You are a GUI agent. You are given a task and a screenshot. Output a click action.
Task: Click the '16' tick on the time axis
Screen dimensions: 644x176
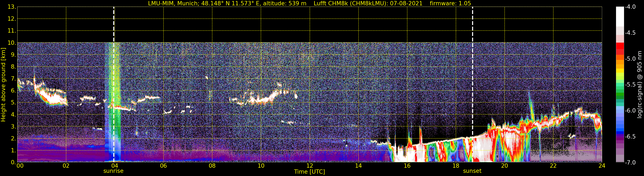click(407, 166)
